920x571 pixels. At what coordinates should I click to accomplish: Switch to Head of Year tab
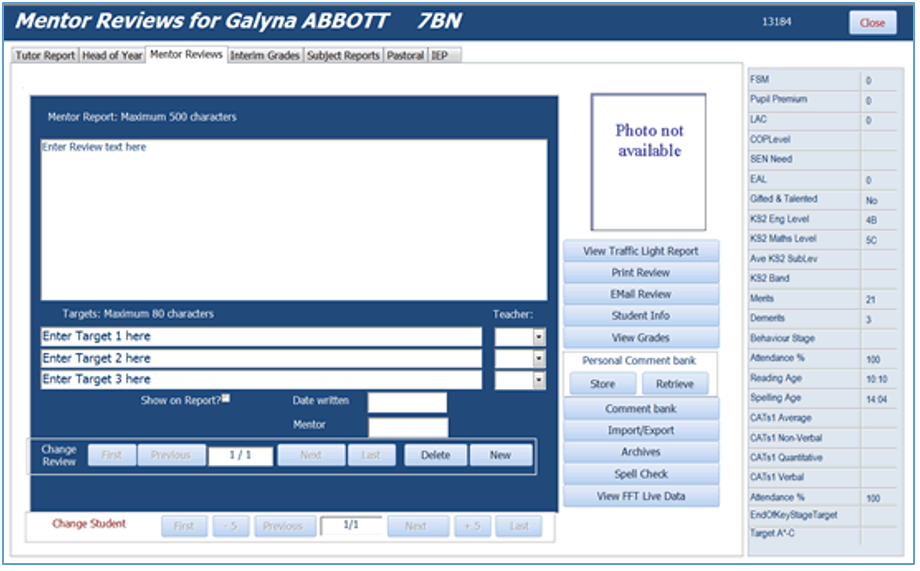click(x=112, y=55)
